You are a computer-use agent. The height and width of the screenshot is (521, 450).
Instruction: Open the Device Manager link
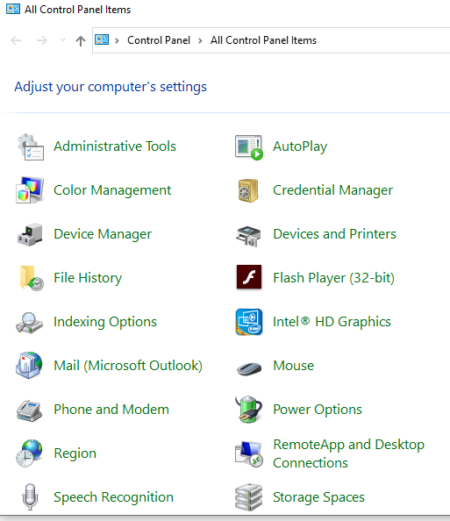coord(103,234)
